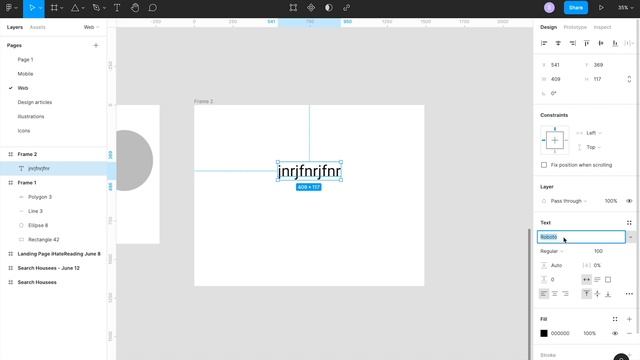Image resolution: width=640 pixels, height=360 pixels.
Task: Toggle constrain proportions lock icon
Action: click(x=629, y=79)
